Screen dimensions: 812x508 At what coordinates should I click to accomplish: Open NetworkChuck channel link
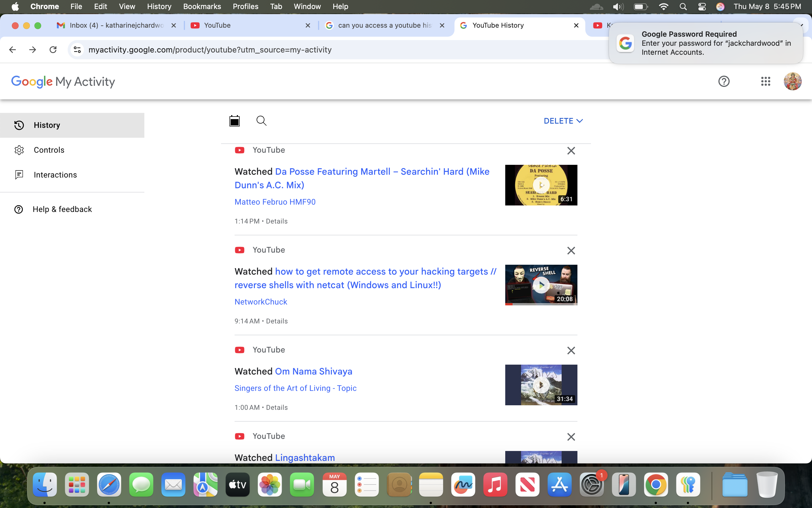pos(261,302)
